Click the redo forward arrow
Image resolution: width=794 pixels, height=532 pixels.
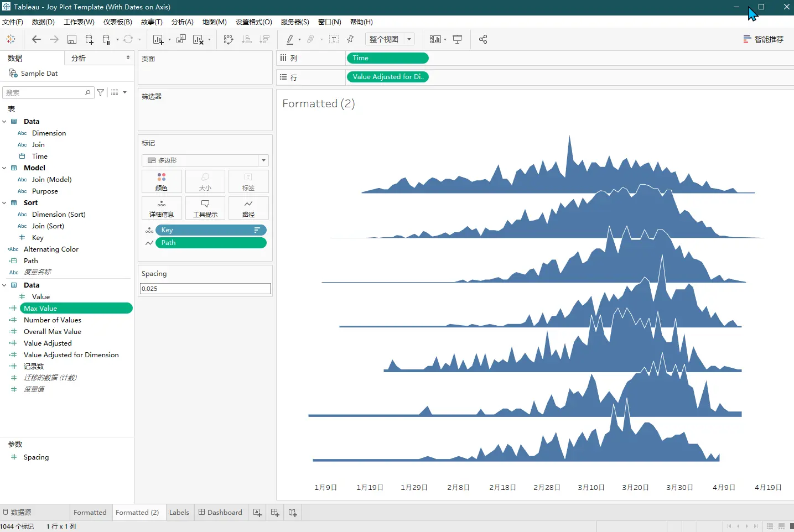coord(54,39)
